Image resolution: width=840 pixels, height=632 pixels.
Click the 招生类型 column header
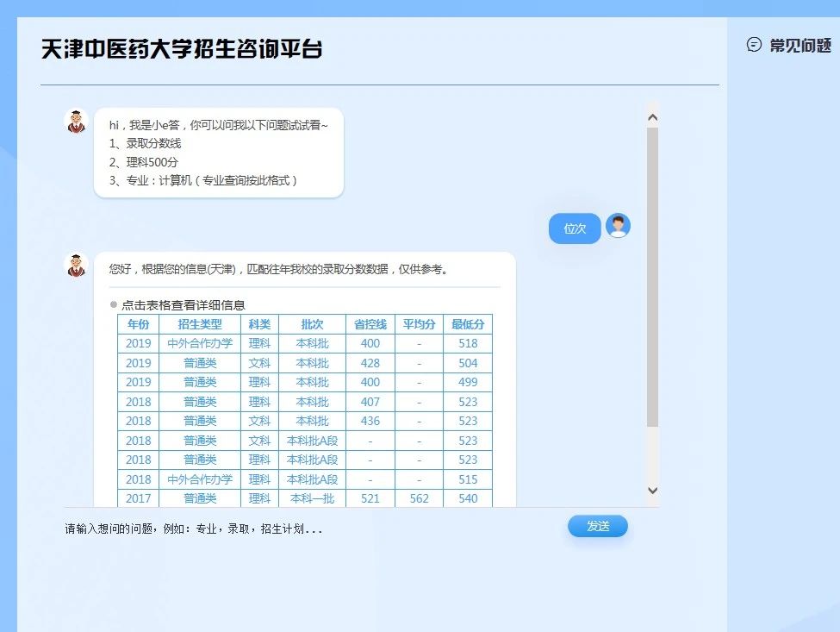pyautogui.click(x=200, y=324)
